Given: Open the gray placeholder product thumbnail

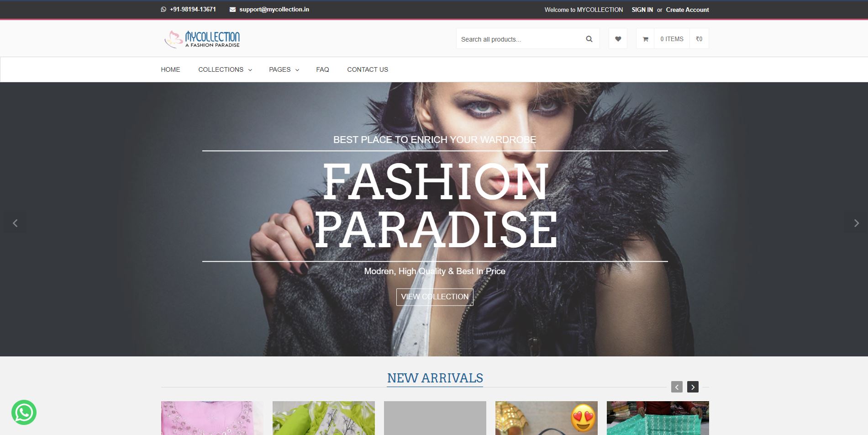Looking at the screenshot, I should (x=435, y=418).
